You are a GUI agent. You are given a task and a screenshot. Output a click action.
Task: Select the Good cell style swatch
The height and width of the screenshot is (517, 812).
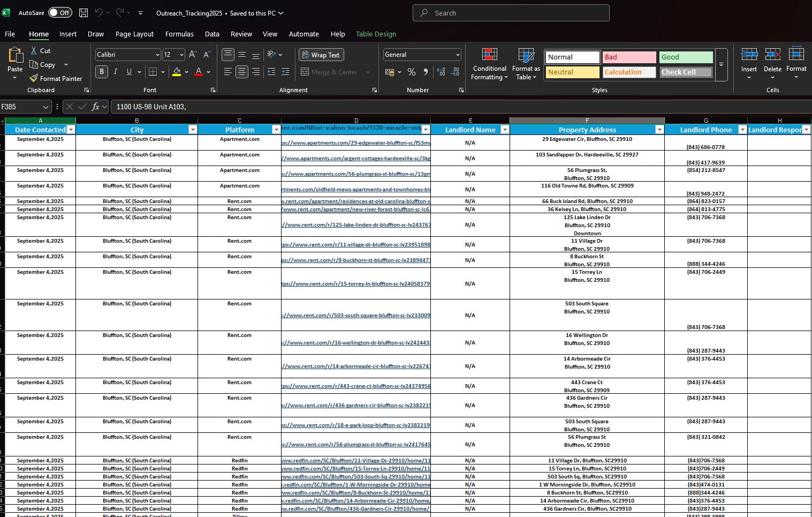tap(686, 57)
